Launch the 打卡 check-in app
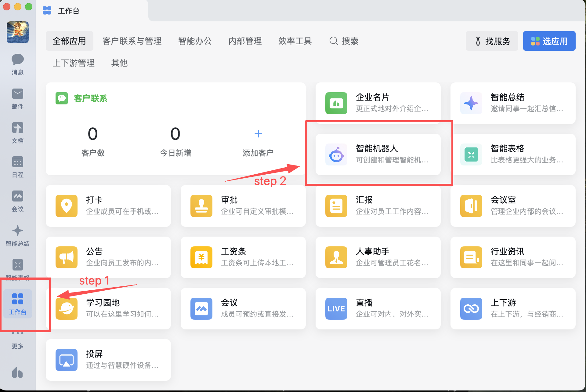This screenshot has height=392, width=586. tap(66, 206)
